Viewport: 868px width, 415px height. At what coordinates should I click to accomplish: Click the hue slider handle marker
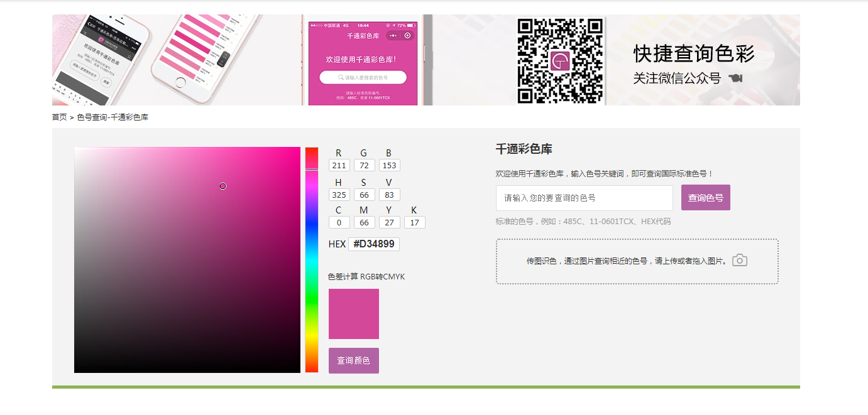(x=312, y=170)
